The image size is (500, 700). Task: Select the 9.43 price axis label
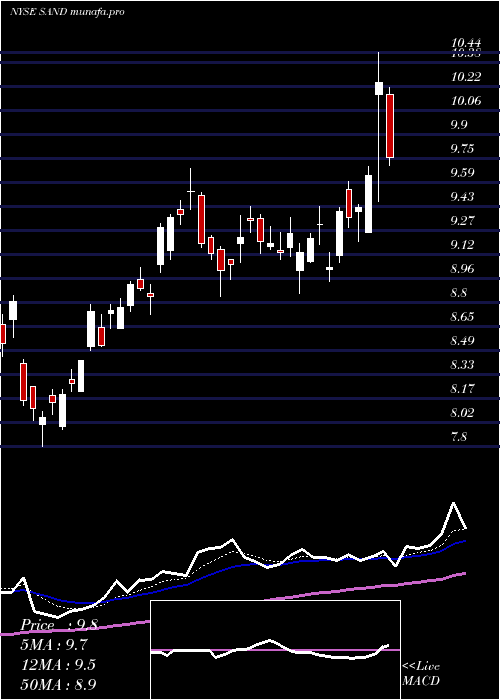pyautogui.click(x=462, y=197)
